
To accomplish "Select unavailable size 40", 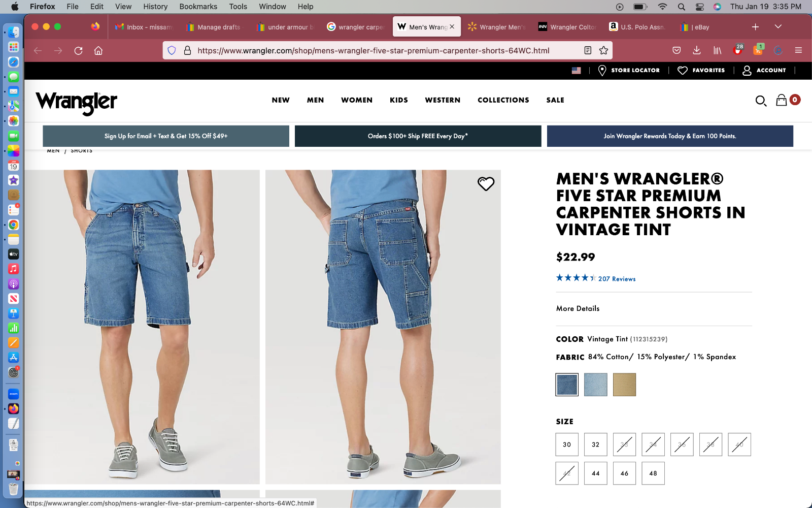I will pos(739,444).
